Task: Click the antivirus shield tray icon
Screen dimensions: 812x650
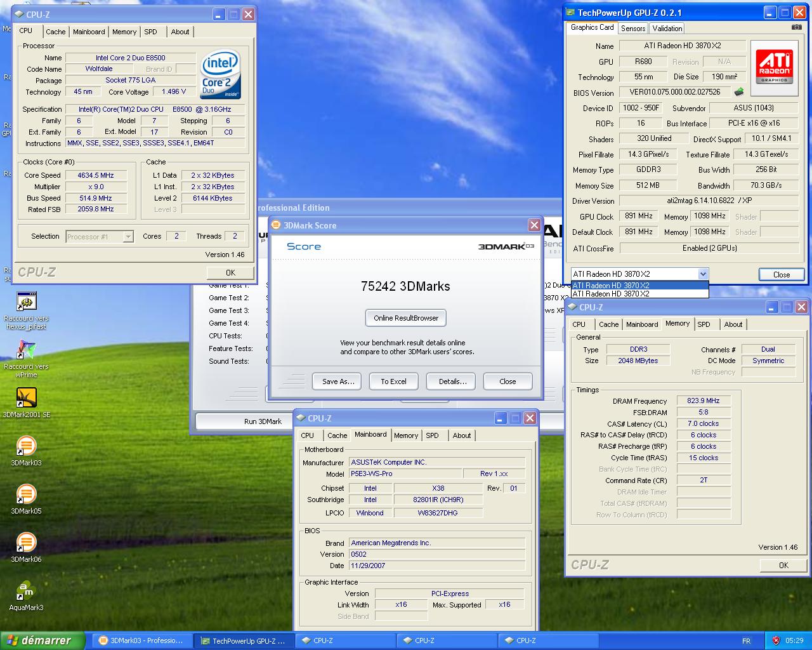Action: point(776,640)
